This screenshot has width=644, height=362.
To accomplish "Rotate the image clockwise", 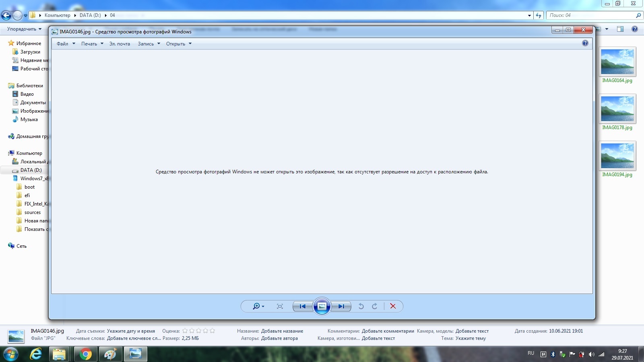I will tap(375, 306).
